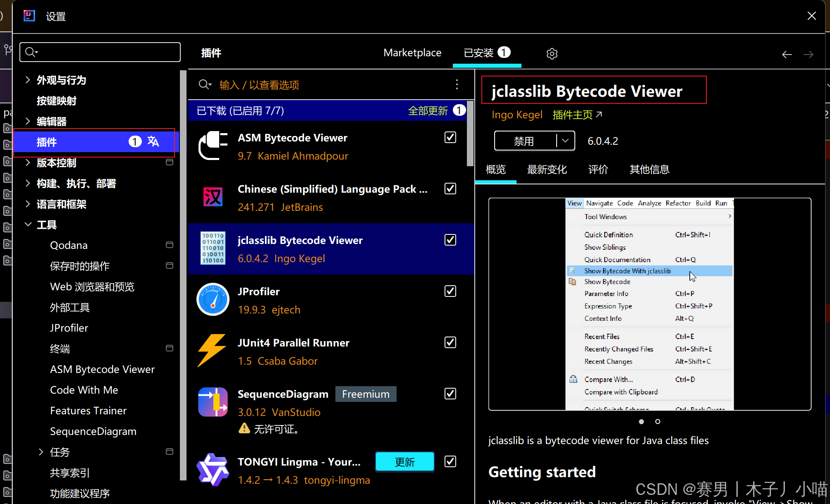830x504 pixels.
Task: Click the TONGYI Lingma plugin icon
Action: click(x=213, y=470)
